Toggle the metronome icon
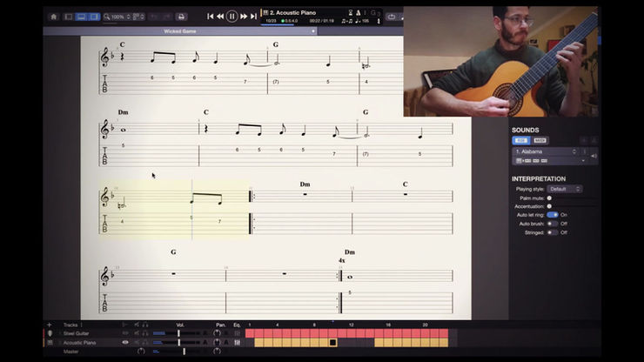The width and height of the screenshot is (644, 362). 359,13
